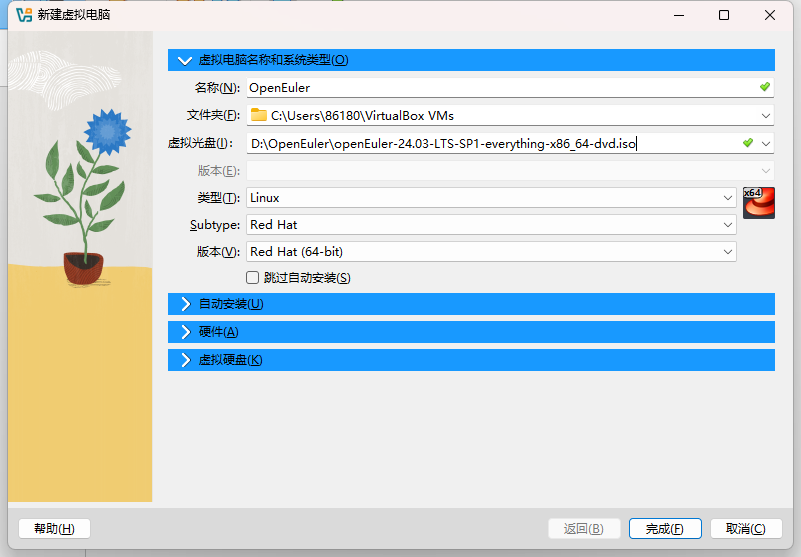Close the 新建虚拟电脑 dialog

[770, 15]
